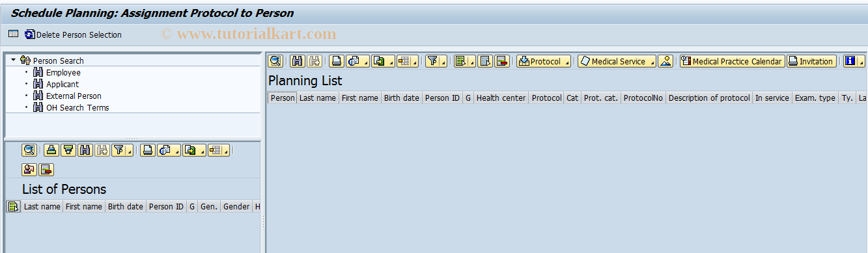This screenshot has height=253, width=868.
Task: Click Set Filter icon in List of Persons toolbar
Action: pyautogui.click(x=119, y=150)
